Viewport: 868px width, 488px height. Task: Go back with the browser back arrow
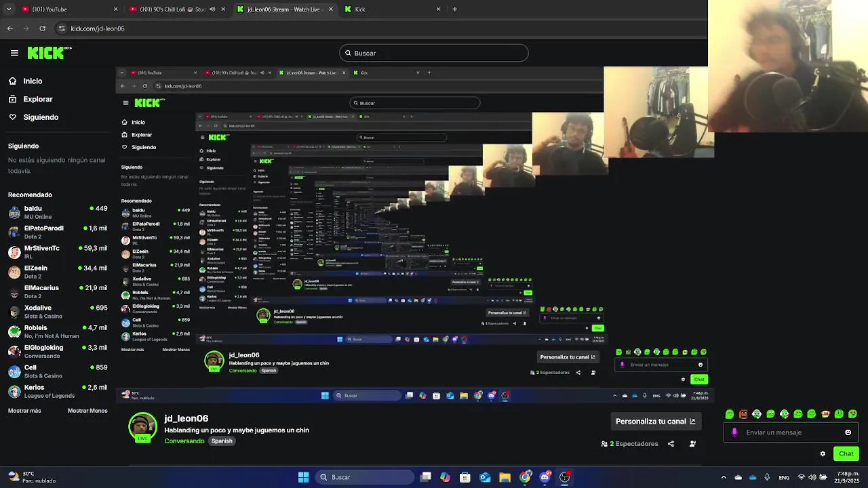(10, 28)
